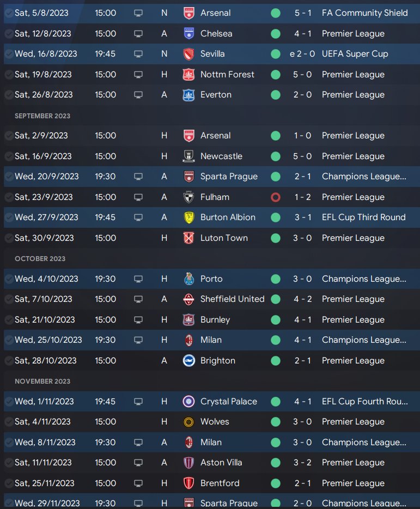Open the Porto club badge
420x509 pixels.
pos(188,279)
